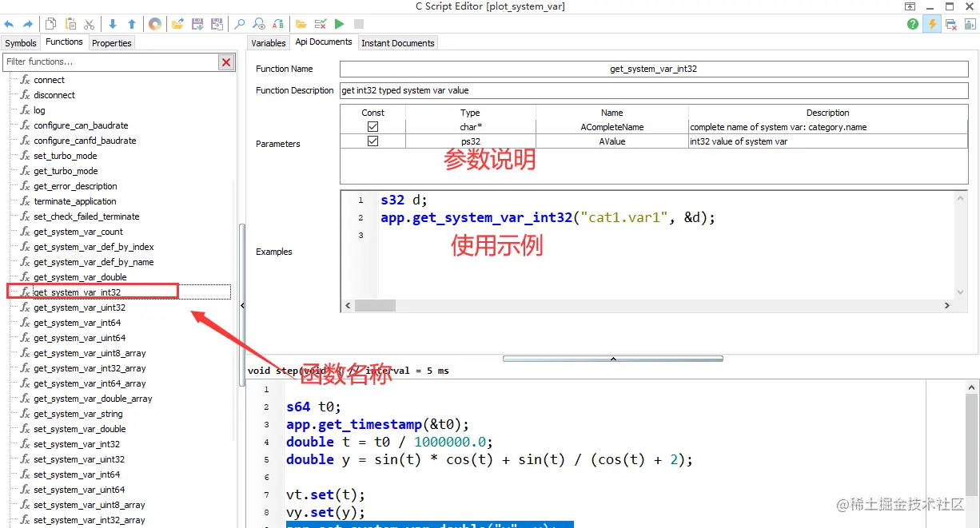This screenshot has width=980, height=528.
Task: Collapse documents pane via splitter chevron
Action: [x=613, y=359]
